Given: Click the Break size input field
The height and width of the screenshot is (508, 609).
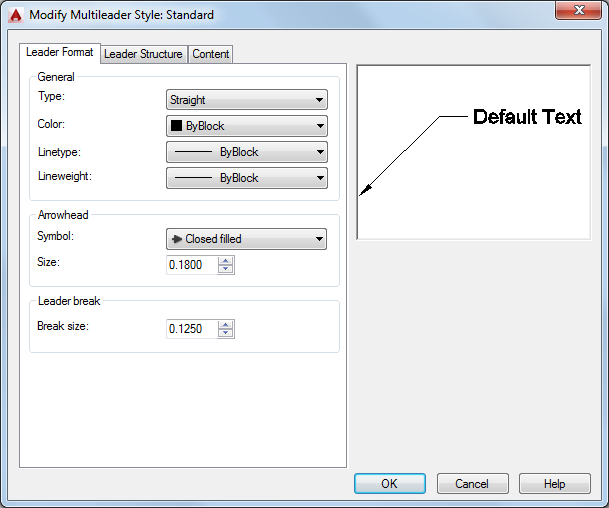Looking at the screenshot, I should point(192,329).
